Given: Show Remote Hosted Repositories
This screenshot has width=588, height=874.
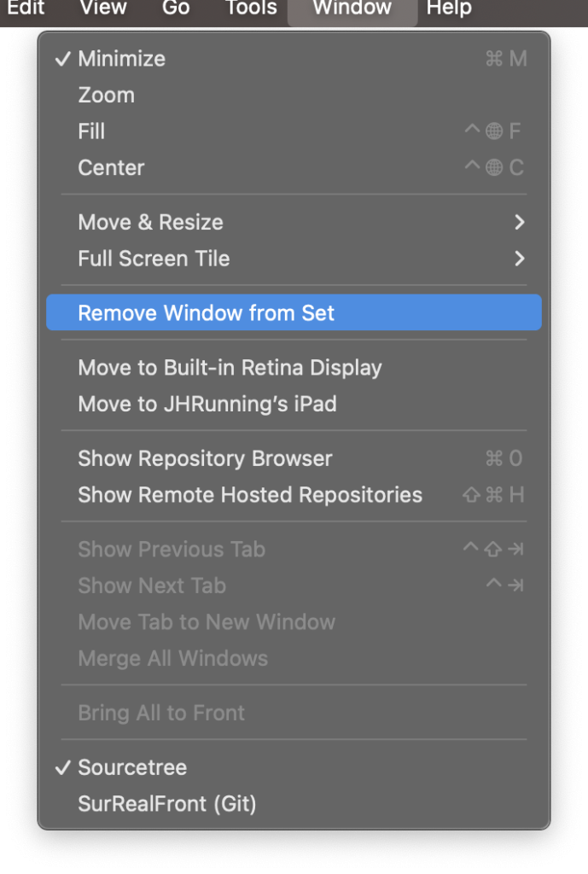Looking at the screenshot, I should click(294, 494).
